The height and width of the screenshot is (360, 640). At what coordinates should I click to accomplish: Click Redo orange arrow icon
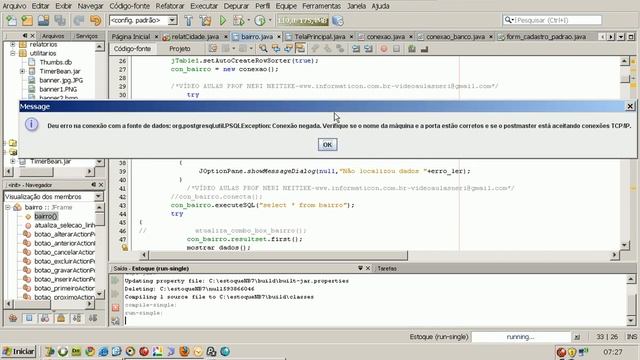coord(95,20)
